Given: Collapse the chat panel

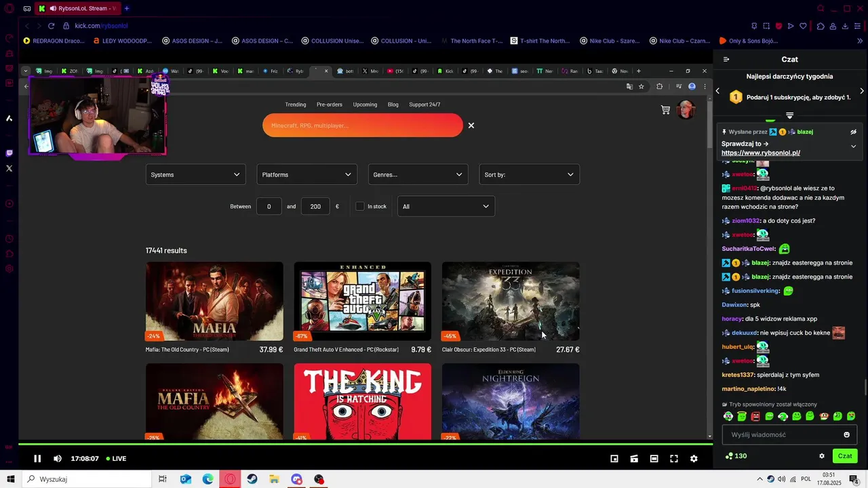Looking at the screenshot, I should click(726, 60).
